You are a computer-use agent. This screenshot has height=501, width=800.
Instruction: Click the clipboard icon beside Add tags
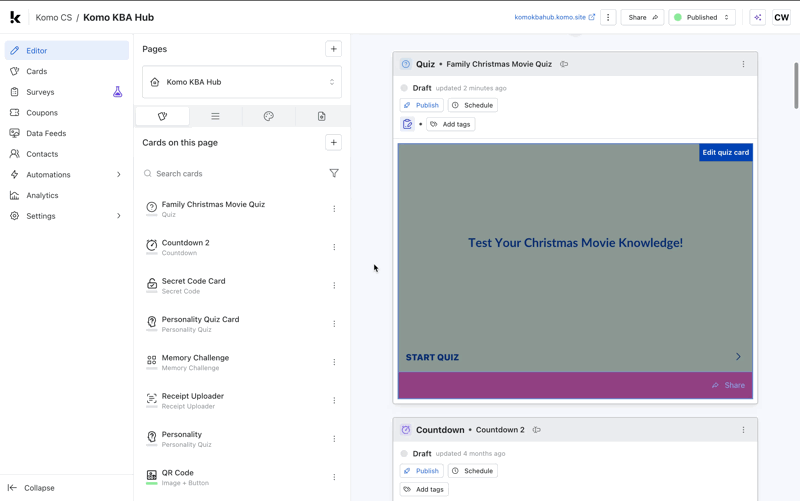point(408,125)
